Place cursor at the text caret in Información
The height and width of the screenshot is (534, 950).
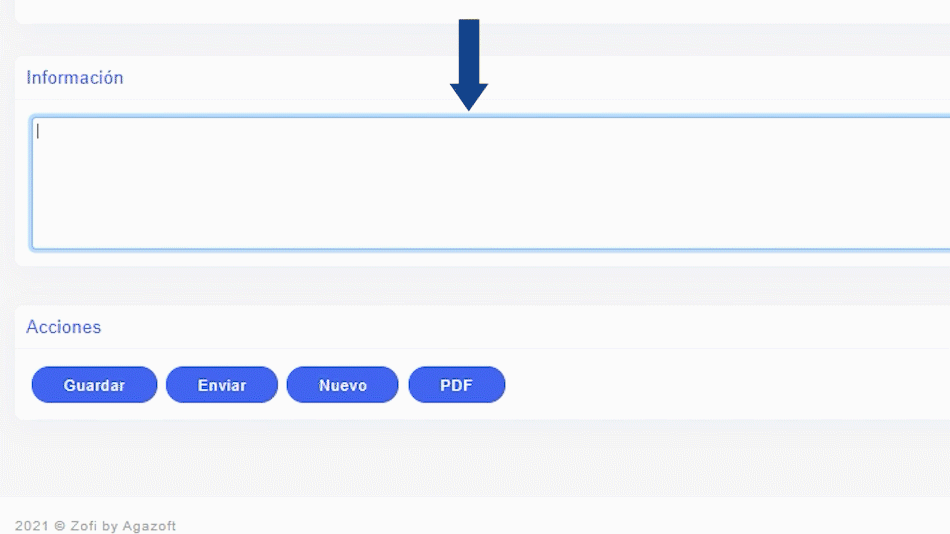coord(37,131)
